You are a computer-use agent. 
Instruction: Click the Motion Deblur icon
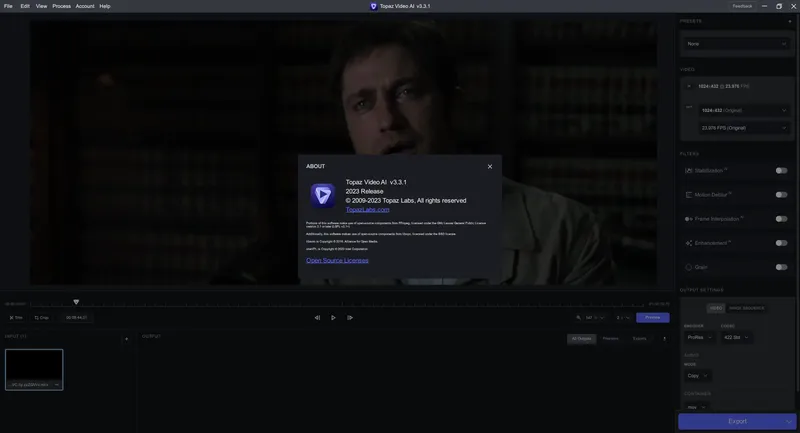coord(688,195)
